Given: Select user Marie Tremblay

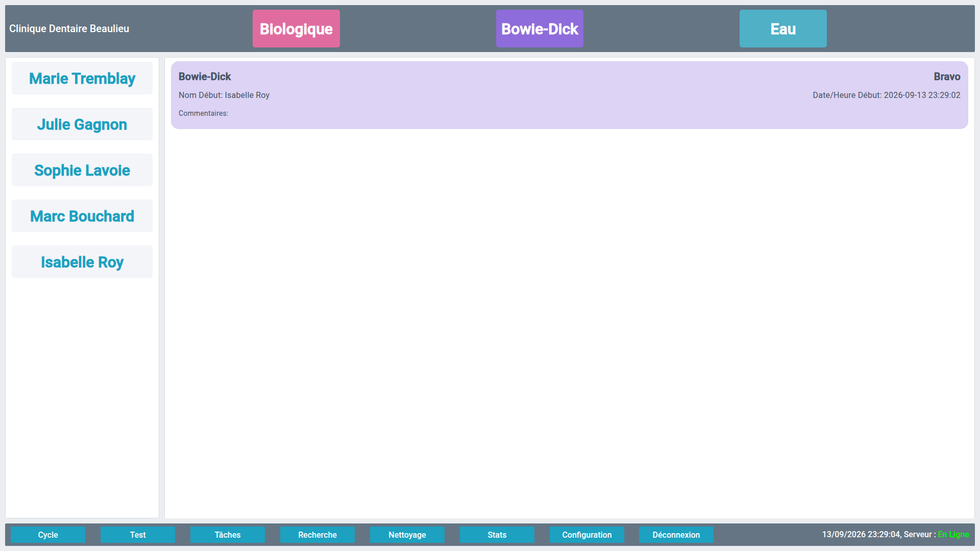Looking at the screenshot, I should (x=82, y=78).
